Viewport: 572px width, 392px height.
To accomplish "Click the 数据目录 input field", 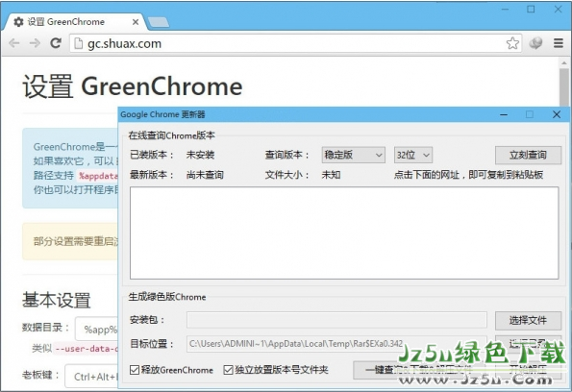I will click(97, 329).
